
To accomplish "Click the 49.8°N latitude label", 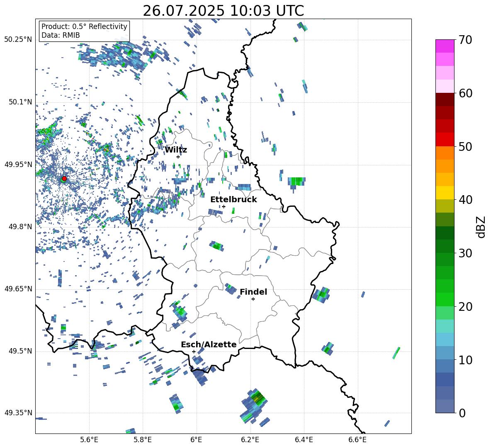I will tap(20, 227).
